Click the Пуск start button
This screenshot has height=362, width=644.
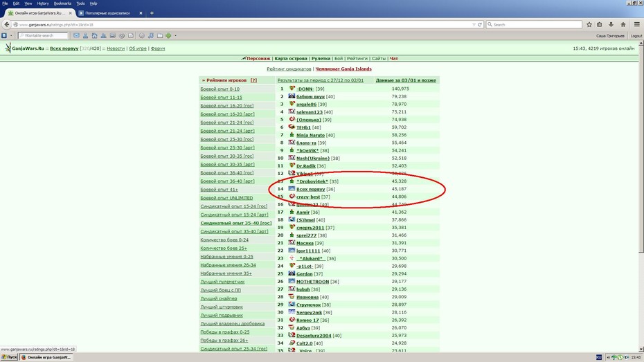coord(9,357)
